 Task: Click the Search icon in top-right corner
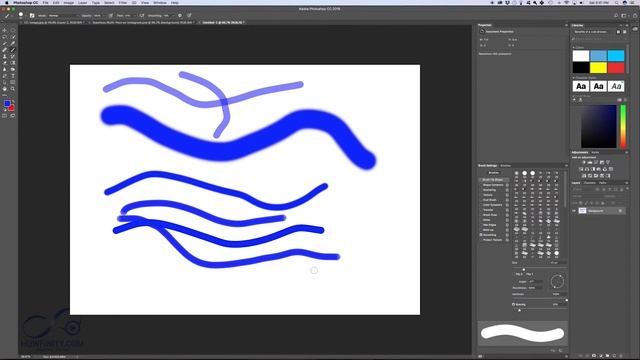[x=616, y=16]
